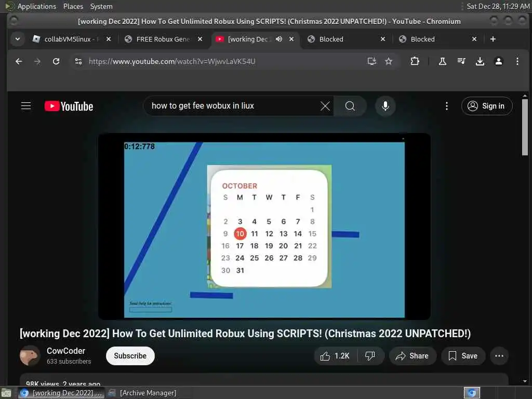Click the clock date in top panel

(x=498, y=6)
